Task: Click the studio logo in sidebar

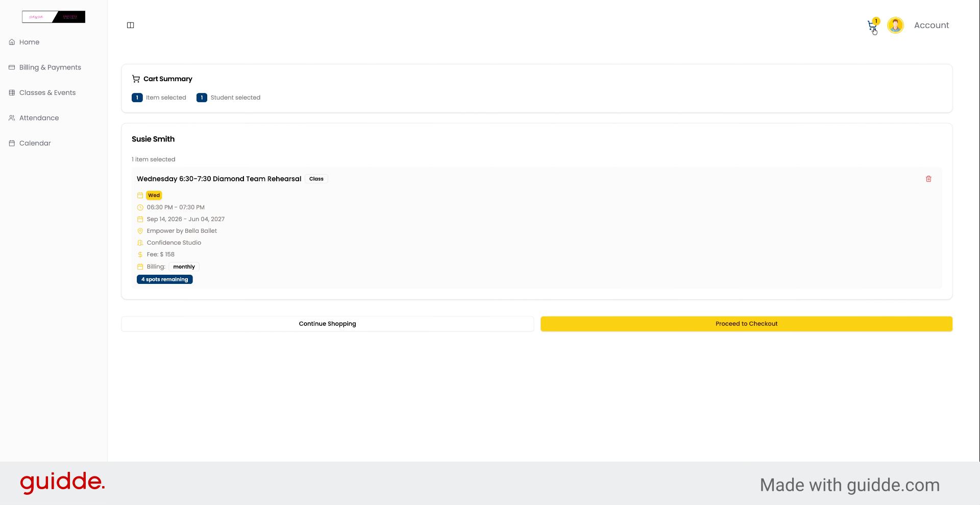Action: 54,17
